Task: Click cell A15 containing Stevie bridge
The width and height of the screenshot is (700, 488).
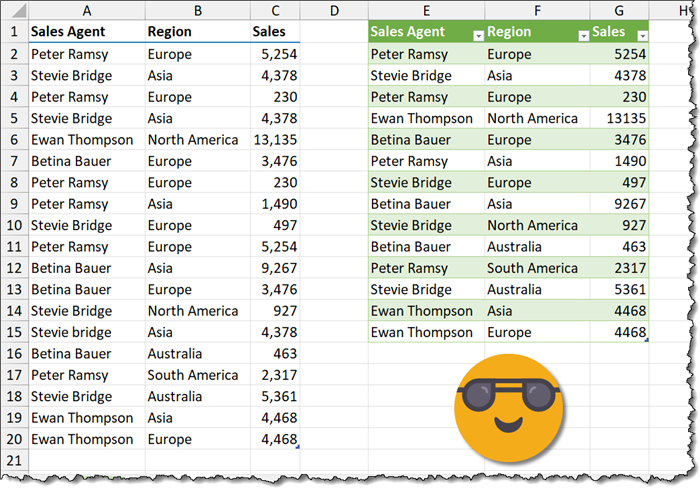Action: 86,332
